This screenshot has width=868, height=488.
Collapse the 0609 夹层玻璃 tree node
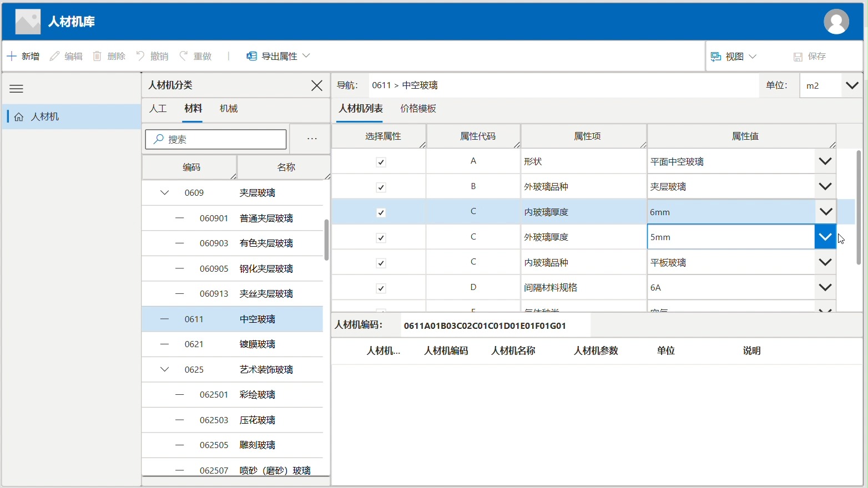(164, 192)
